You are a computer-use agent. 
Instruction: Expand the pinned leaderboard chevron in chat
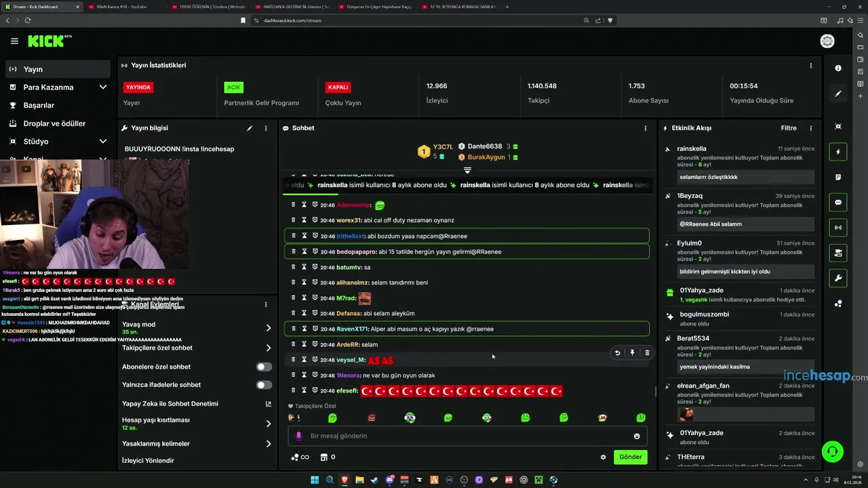pyautogui.click(x=467, y=170)
